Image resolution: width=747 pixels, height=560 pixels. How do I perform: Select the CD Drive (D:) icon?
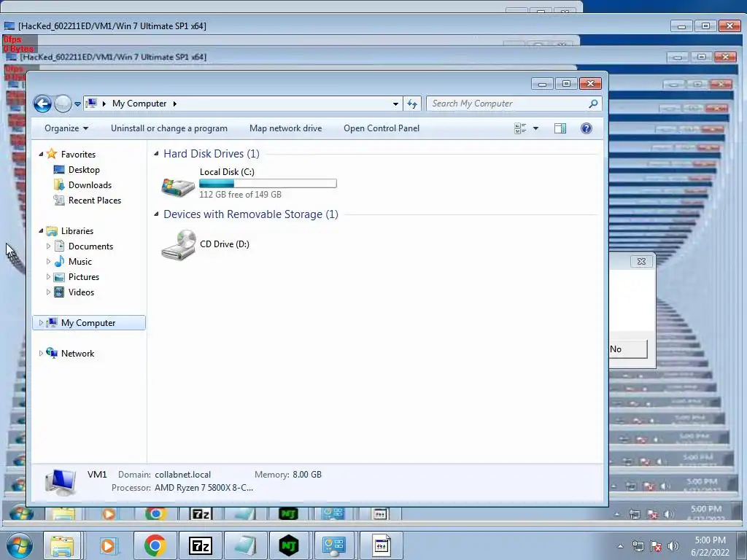point(178,245)
